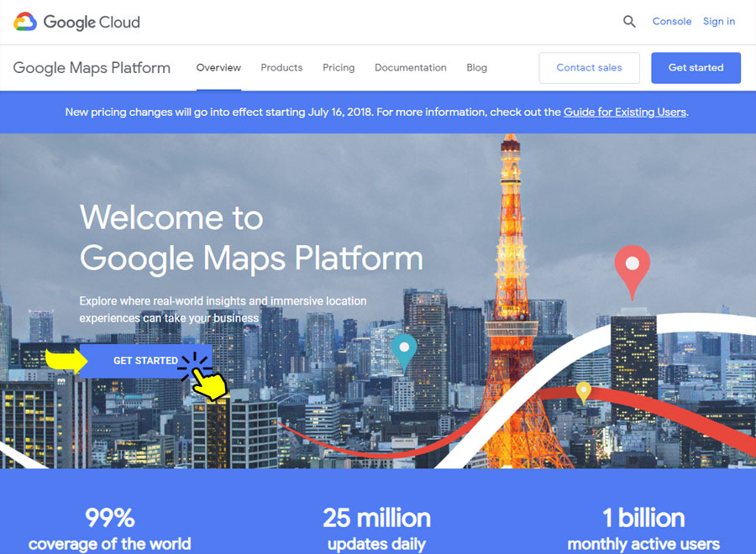Open the Guide for Existing Users link
This screenshot has width=756, height=554.
click(x=625, y=112)
